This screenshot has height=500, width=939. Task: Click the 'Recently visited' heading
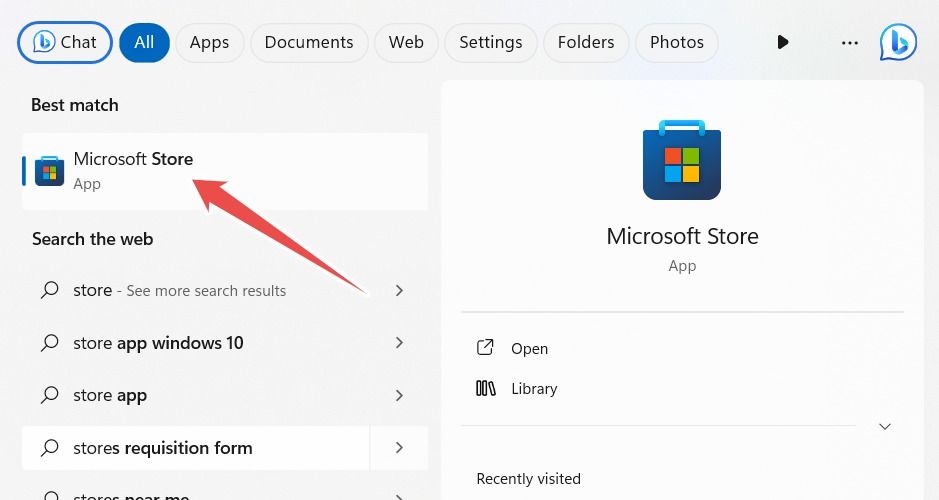point(528,479)
